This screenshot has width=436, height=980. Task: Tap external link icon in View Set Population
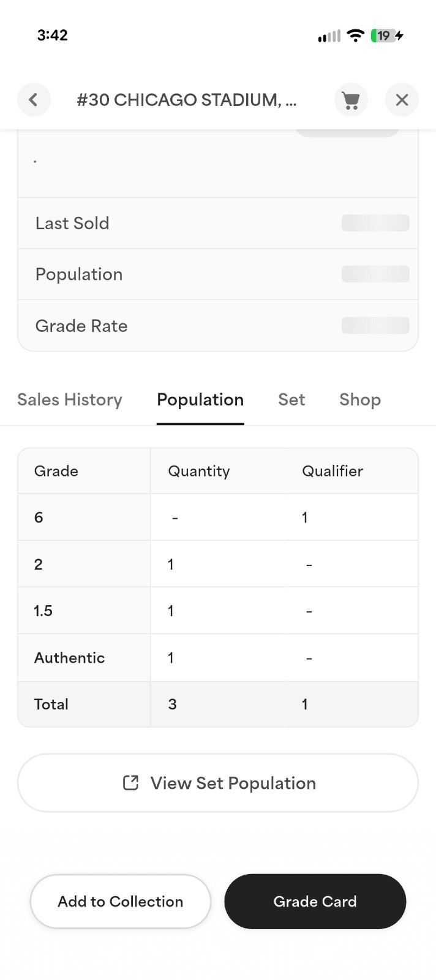coord(130,783)
